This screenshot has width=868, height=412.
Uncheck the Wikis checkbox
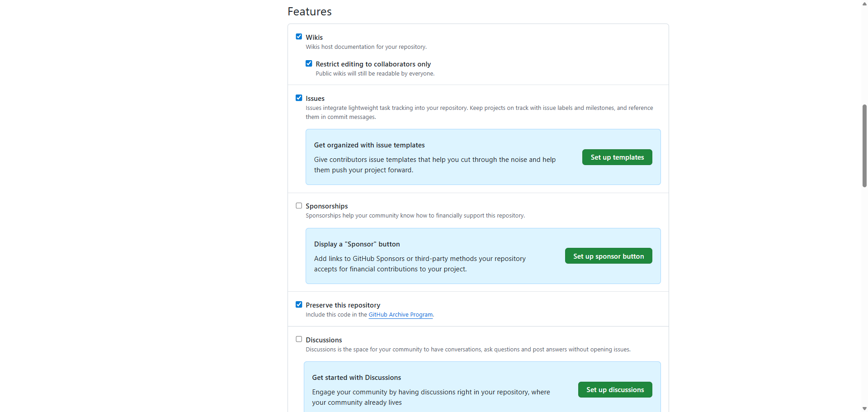[299, 37]
